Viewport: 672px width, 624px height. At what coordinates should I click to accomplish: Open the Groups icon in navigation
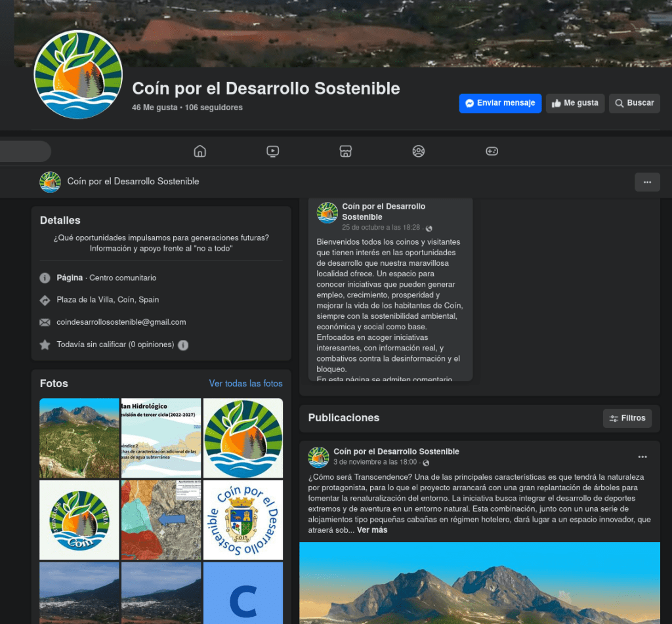[419, 152]
